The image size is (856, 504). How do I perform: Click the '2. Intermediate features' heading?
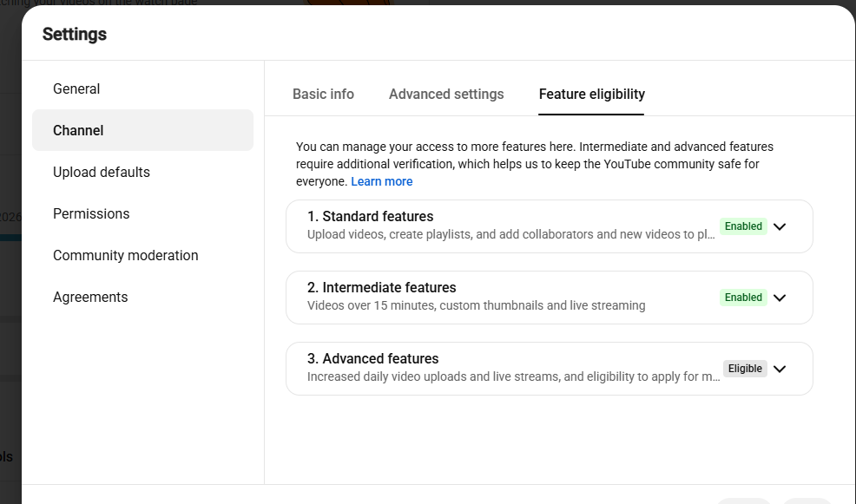382,287
